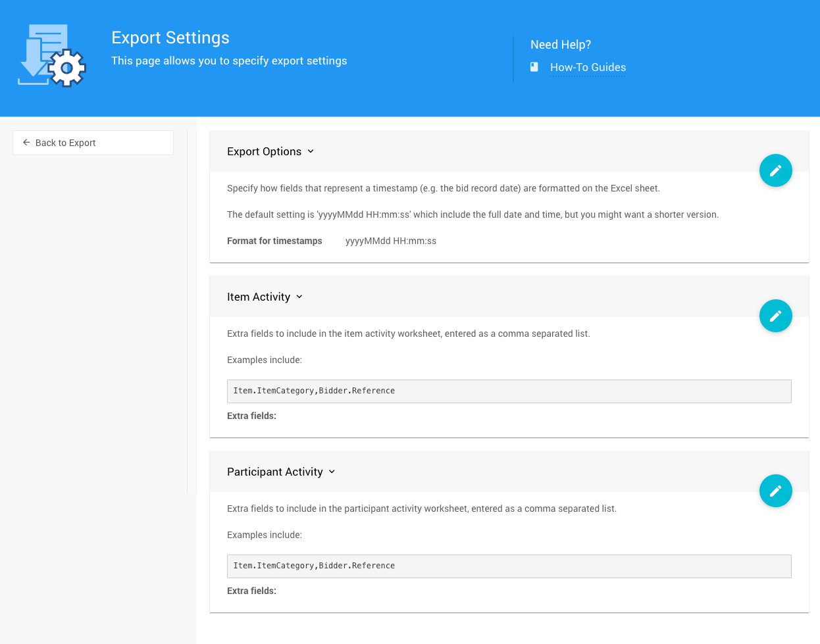Click the Export Settings page title
820x644 pixels.
pyautogui.click(x=170, y=37)
